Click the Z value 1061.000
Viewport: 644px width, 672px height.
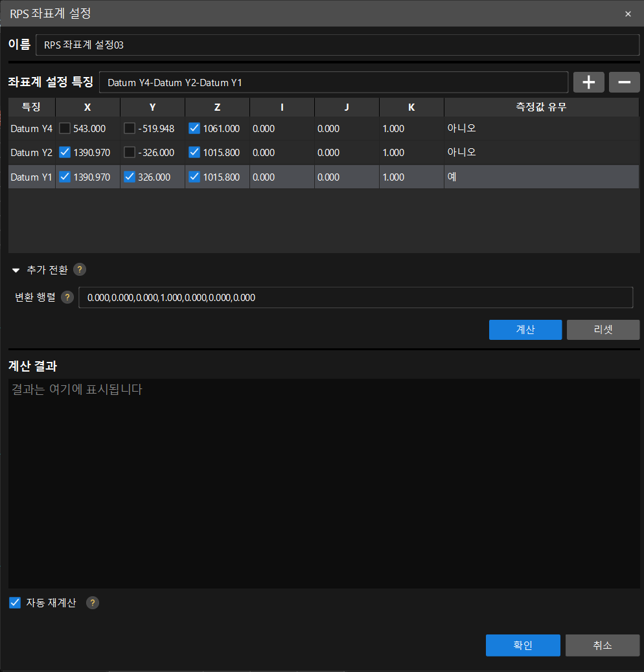pyautogui.click(x=221, y=129)
